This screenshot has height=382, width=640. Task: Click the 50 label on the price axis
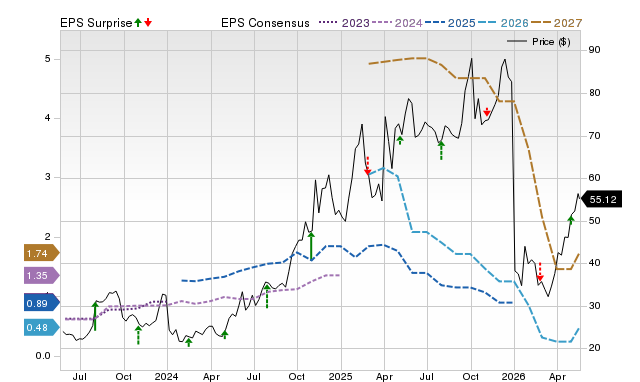(x=594, y=221)
